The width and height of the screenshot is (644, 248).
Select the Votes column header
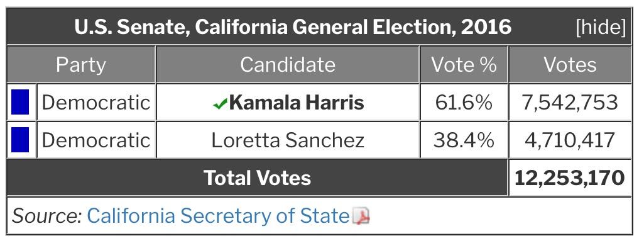coord(570,65)
